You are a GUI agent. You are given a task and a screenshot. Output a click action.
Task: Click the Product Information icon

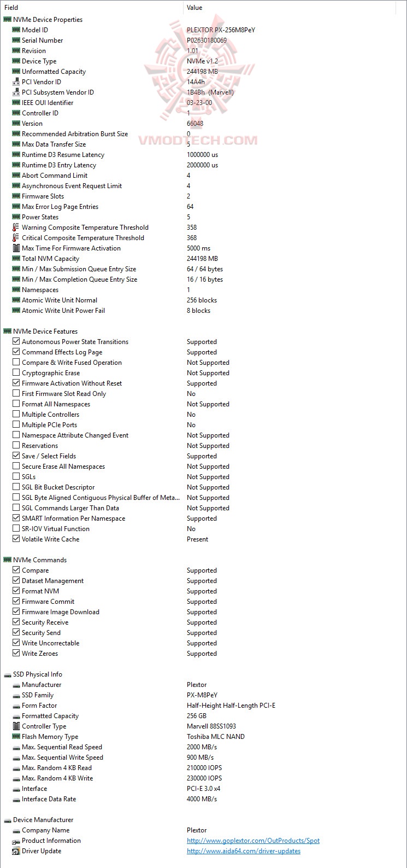16,841
